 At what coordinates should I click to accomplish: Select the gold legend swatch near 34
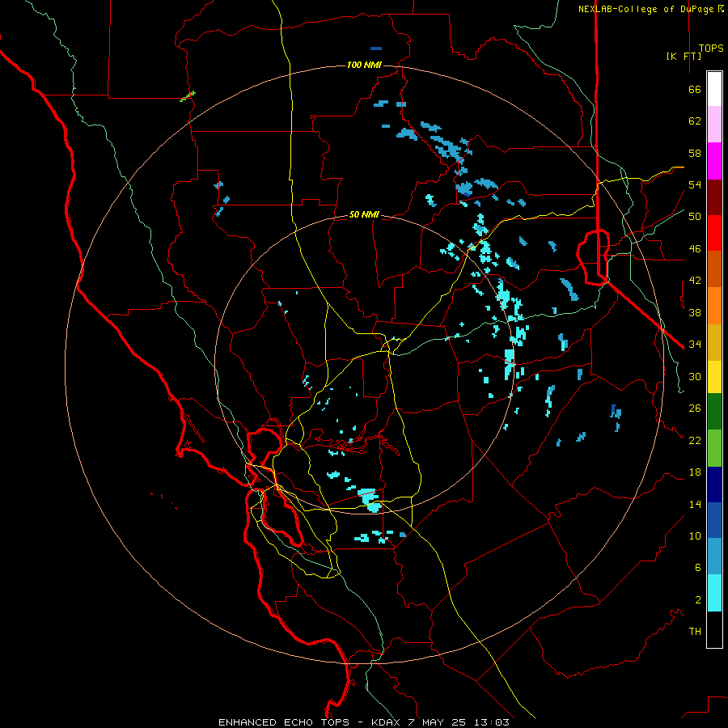pos(714,343)
